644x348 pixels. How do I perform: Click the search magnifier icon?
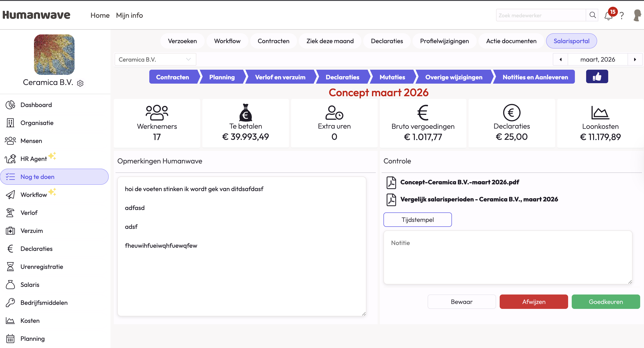[592, 15]
